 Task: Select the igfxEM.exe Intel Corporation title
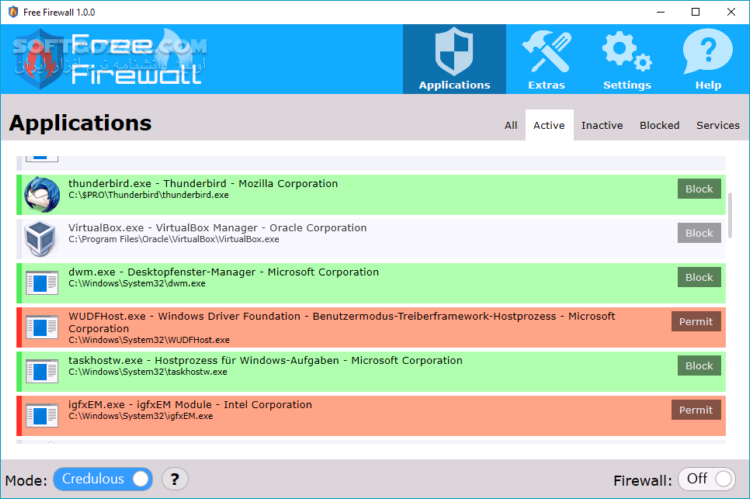click(x=190, y=405)
